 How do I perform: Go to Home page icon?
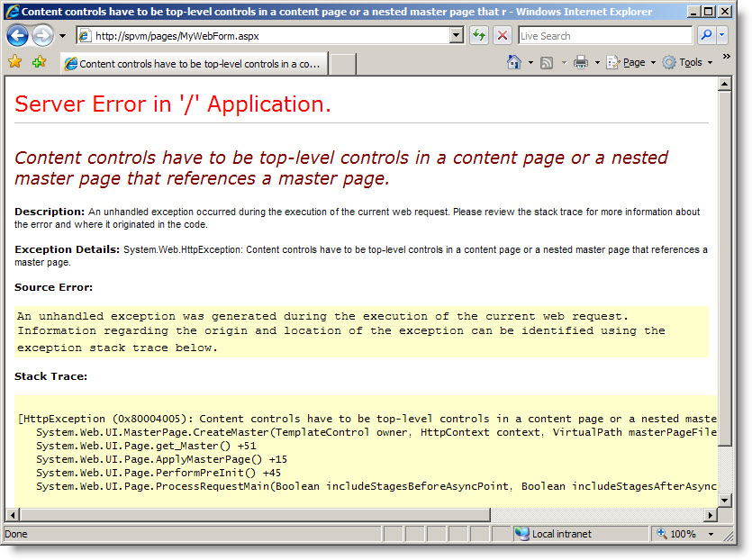coord(514,62)
